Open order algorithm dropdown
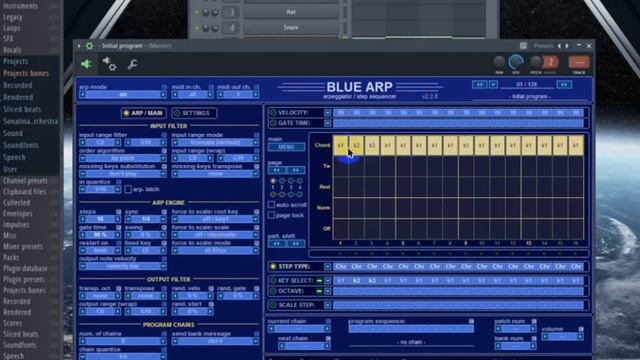The height and width of the screenshot is (360, 640). click(123, 158)
